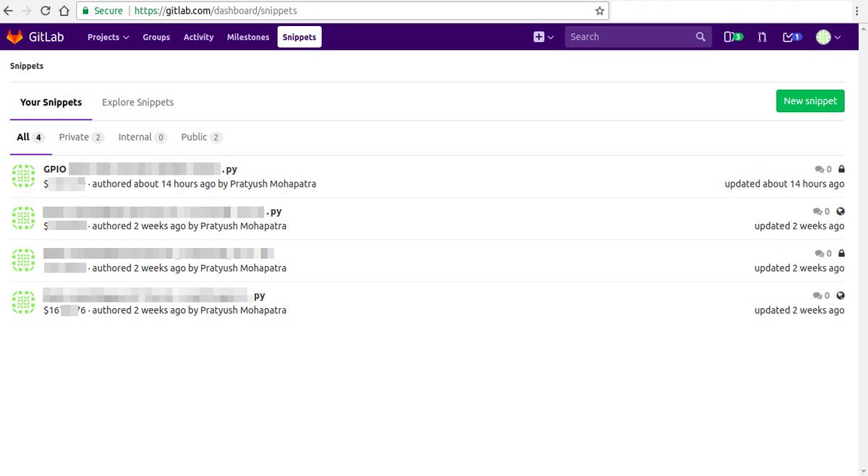This screenshot has height=476, width=868.
Task: Expand the Projects dropdown menu
Action: 108,37
